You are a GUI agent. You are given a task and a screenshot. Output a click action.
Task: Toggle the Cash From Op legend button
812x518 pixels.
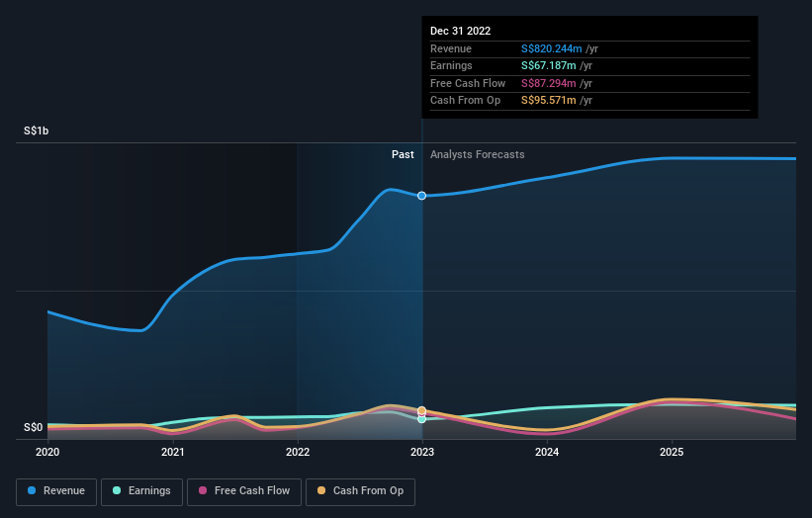tap(360, 491)
